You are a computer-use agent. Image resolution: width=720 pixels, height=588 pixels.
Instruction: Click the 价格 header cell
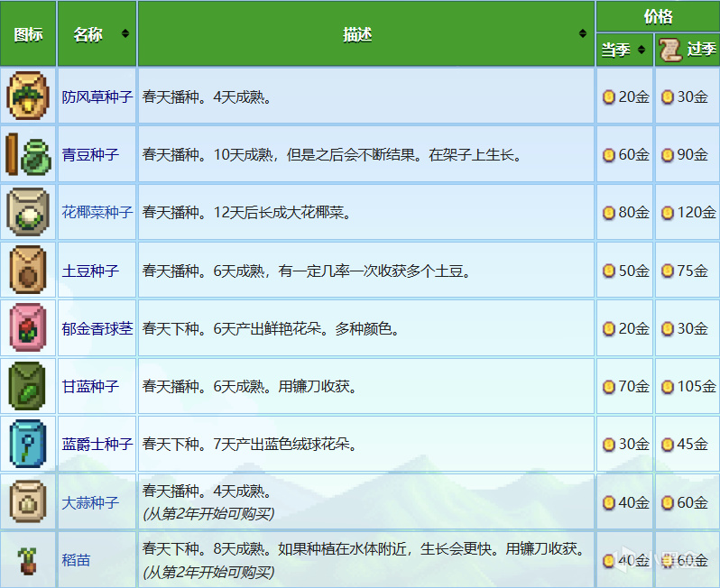(658, 16)
